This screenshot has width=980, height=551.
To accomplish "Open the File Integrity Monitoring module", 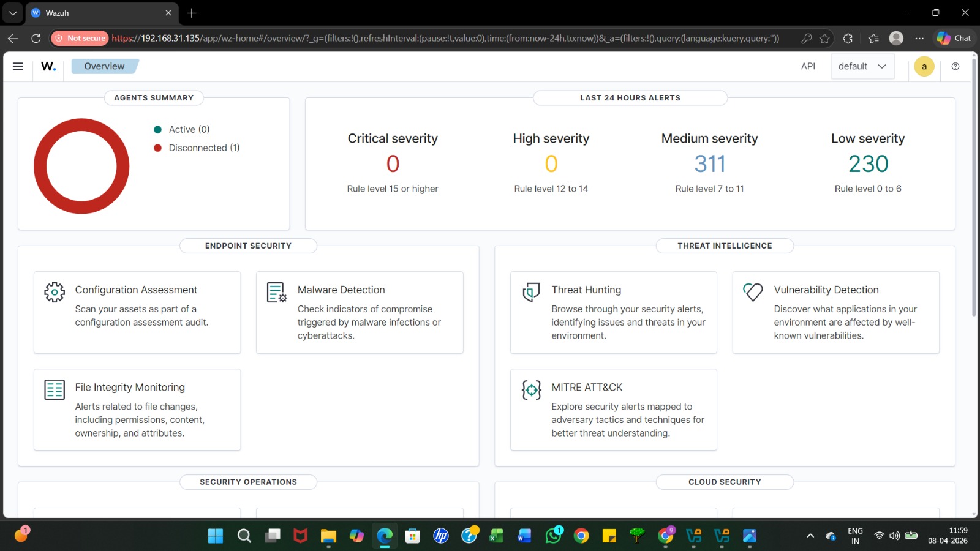I will (x=137, y=410).
